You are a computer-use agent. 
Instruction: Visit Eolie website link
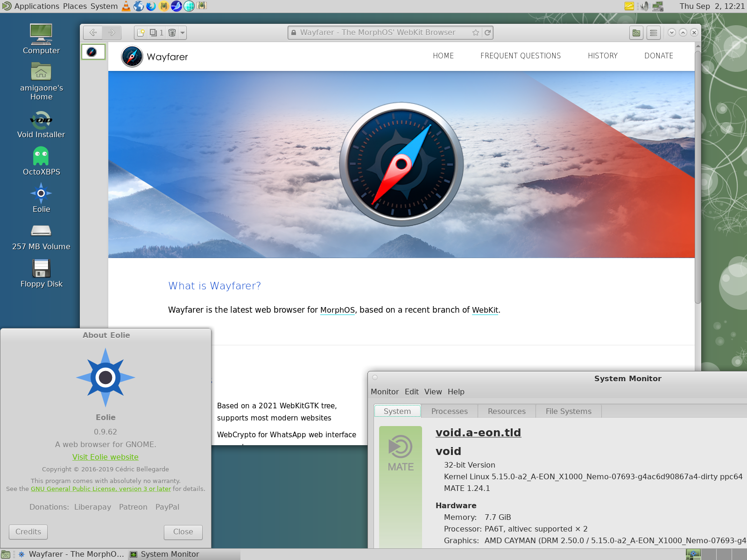(106, 457)
